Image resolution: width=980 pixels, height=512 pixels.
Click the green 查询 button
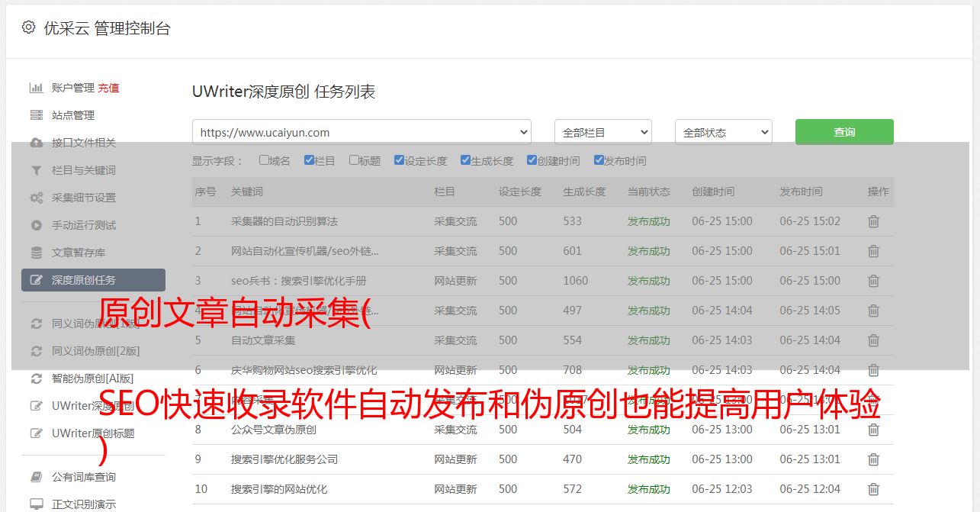coord(844,132)
